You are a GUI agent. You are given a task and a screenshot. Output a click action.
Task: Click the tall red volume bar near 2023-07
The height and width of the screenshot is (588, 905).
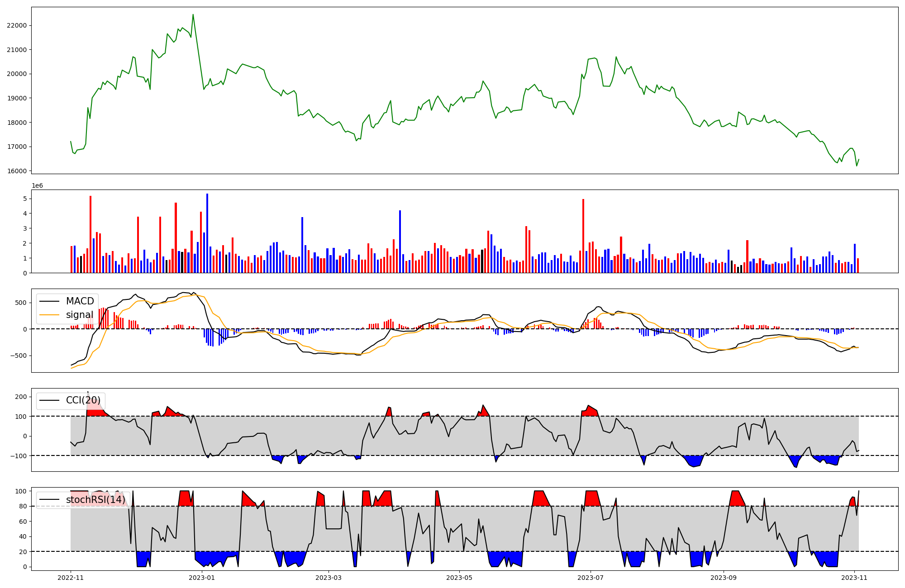coord(583,236)
